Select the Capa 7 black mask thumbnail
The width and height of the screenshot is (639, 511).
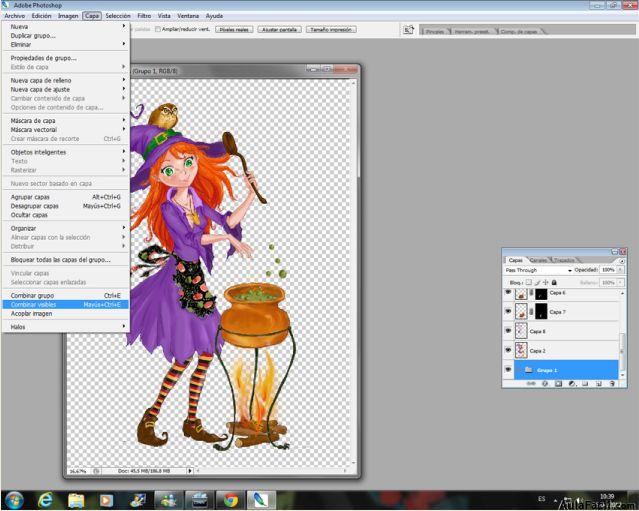coord(541,312)
